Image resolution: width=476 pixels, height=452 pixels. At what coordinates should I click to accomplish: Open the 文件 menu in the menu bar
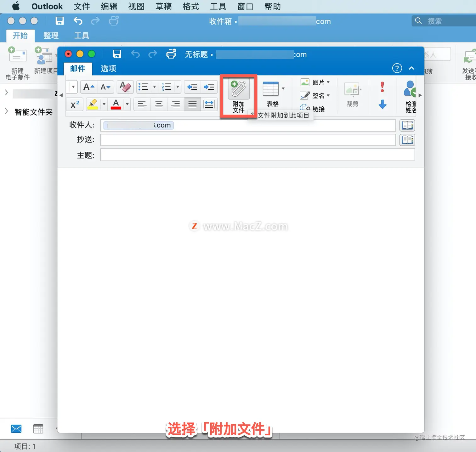pos(82,6)
